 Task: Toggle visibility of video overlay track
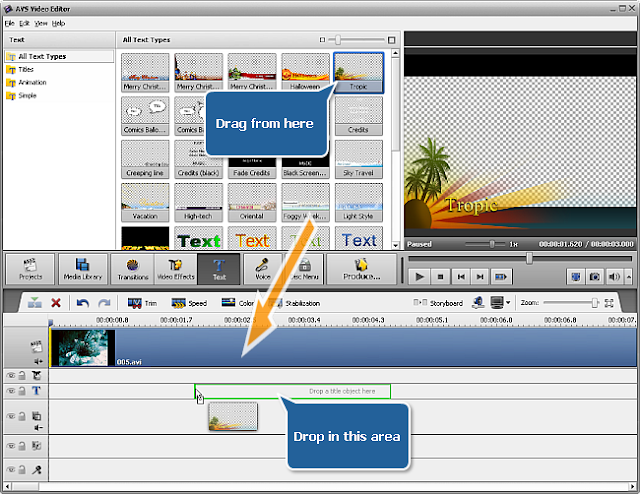point(11,416)
